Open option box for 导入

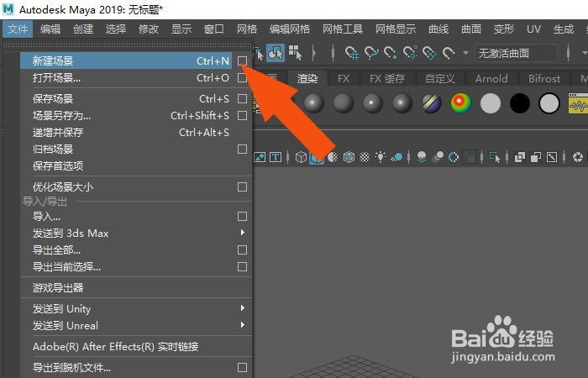tap(242, 217)
